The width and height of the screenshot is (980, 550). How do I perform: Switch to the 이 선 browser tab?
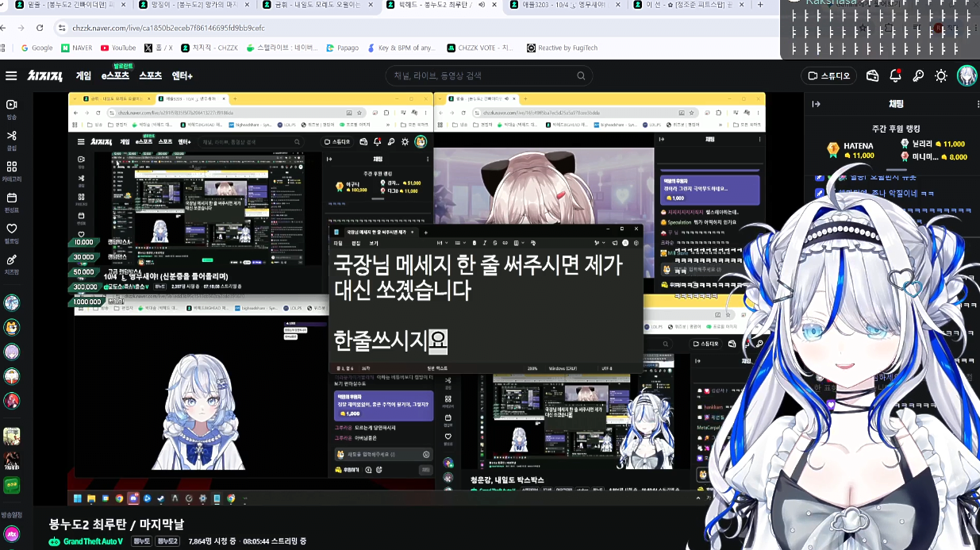(x=690, y=5)
